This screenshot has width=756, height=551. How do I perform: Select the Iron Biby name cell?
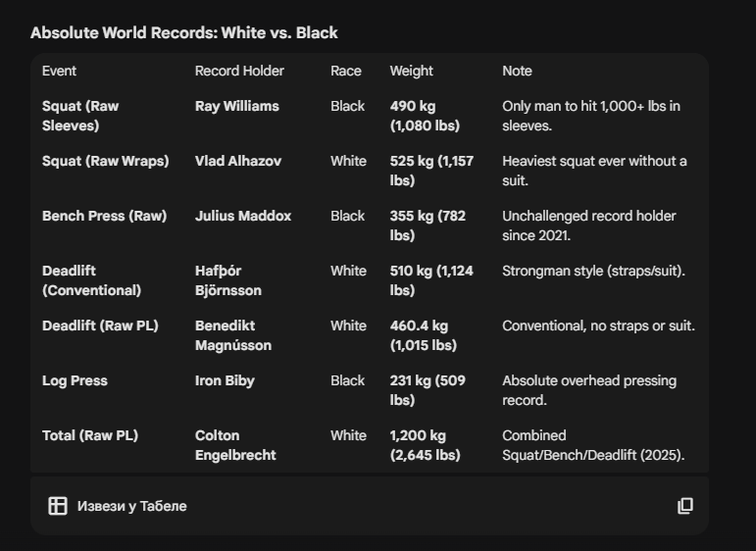coord(225,380)
